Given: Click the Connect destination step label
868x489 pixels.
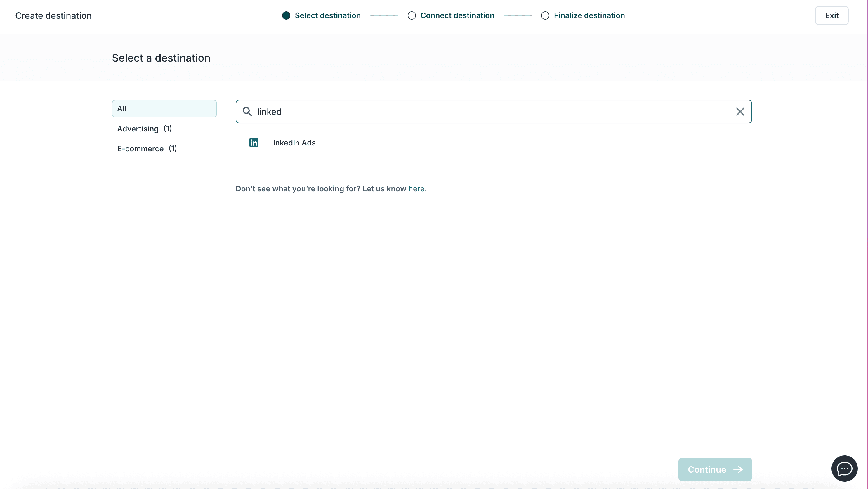Looking at the screenshot, I should point(458,15).
